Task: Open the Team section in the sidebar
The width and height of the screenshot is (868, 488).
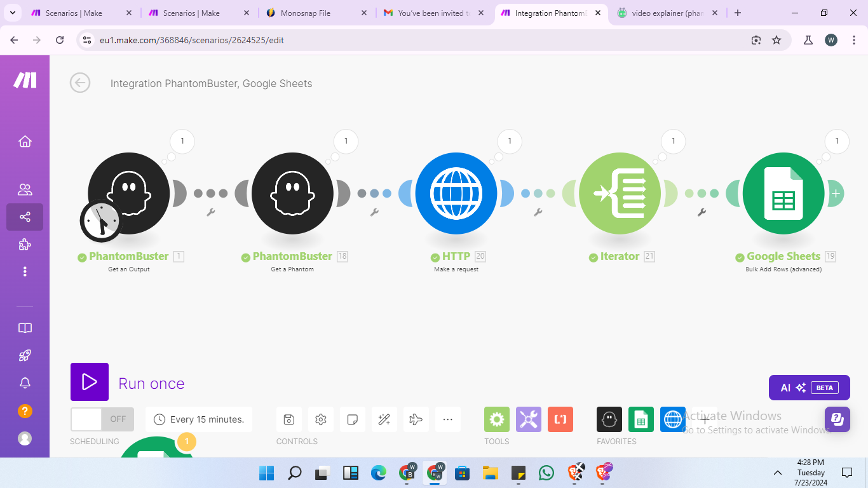Action: [x=25, y=189]
